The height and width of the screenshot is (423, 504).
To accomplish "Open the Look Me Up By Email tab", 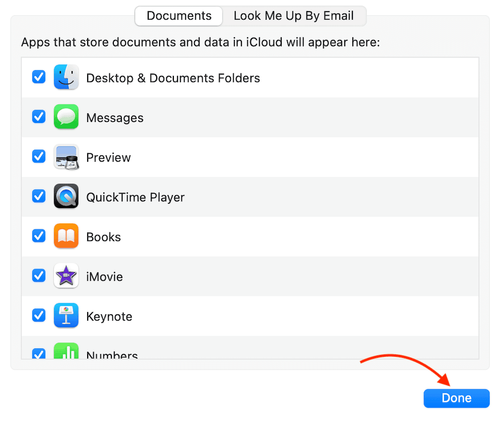I will point(294,16).
